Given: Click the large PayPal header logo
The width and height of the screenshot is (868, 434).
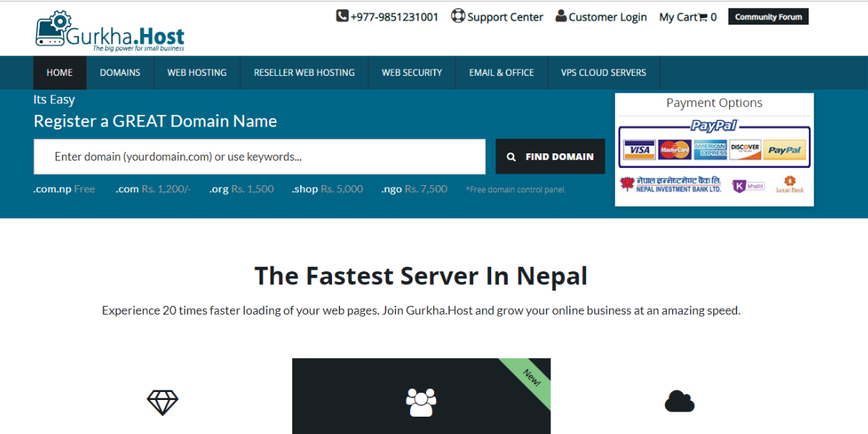Looking at the screenshot, I should tap(714, 125).
